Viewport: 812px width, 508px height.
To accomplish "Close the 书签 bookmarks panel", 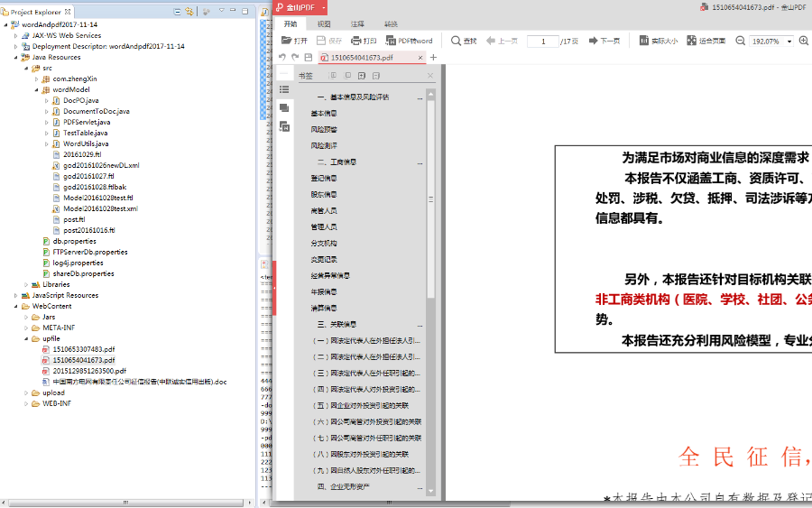I will [x=430, y=76].
